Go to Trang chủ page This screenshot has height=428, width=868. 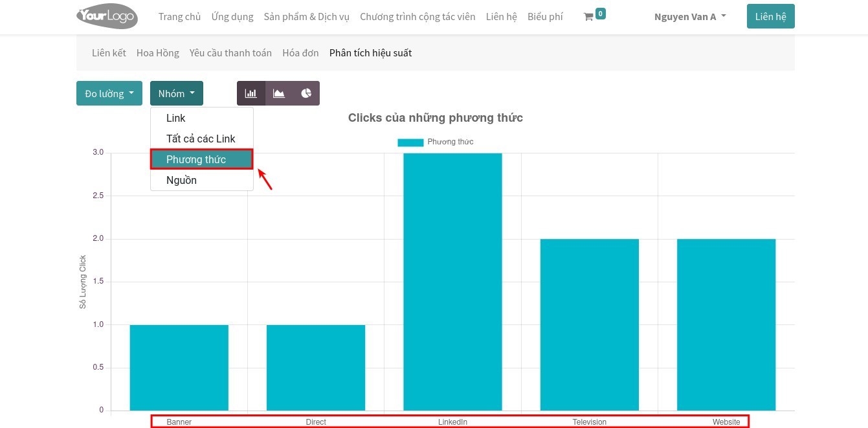click(x=179, y=17)
